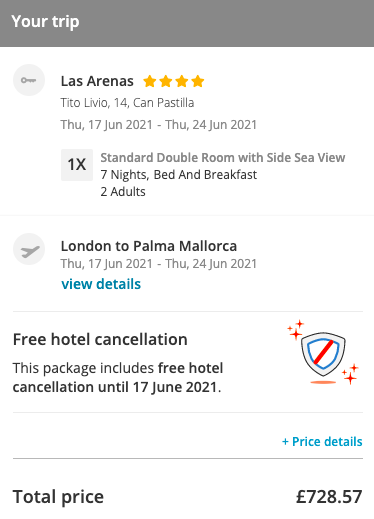Click the four-star hotel rating
Screen dimensions: 374x519
174,81
